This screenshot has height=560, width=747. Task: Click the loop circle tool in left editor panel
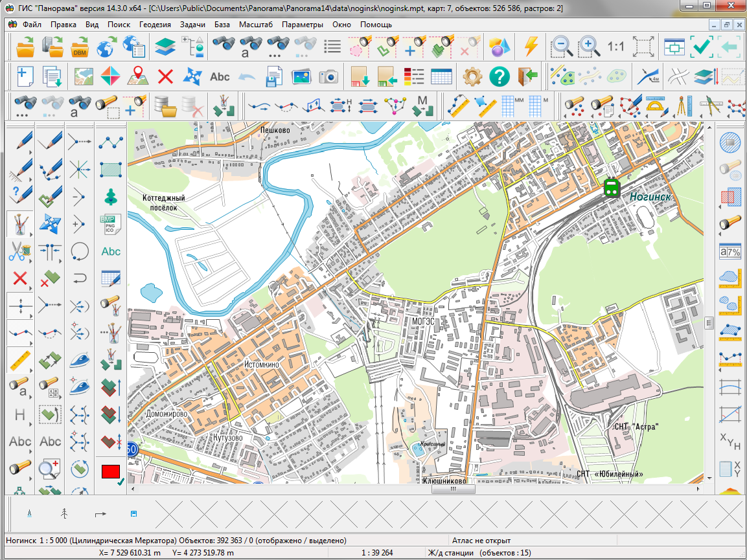coord(80,251)
